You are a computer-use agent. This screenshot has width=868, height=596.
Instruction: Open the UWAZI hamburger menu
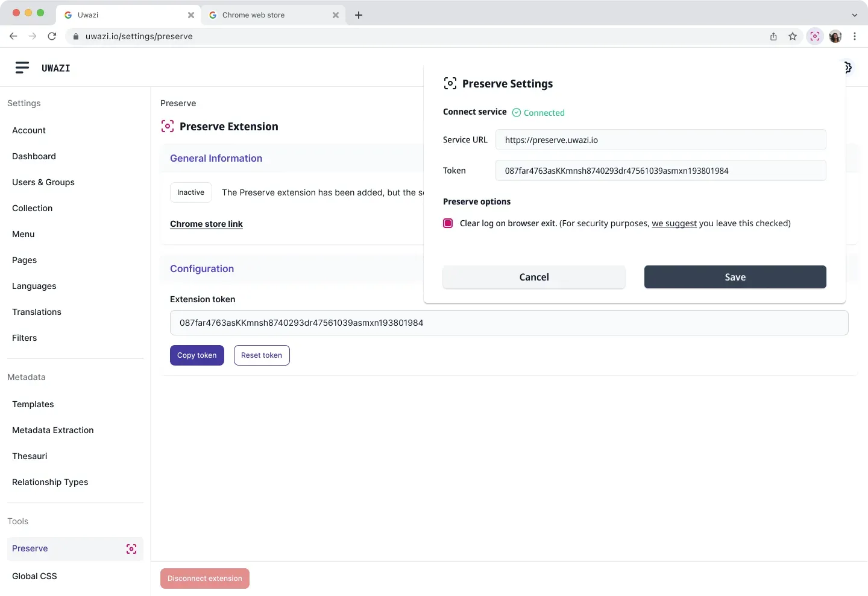(x=22, y=68)
